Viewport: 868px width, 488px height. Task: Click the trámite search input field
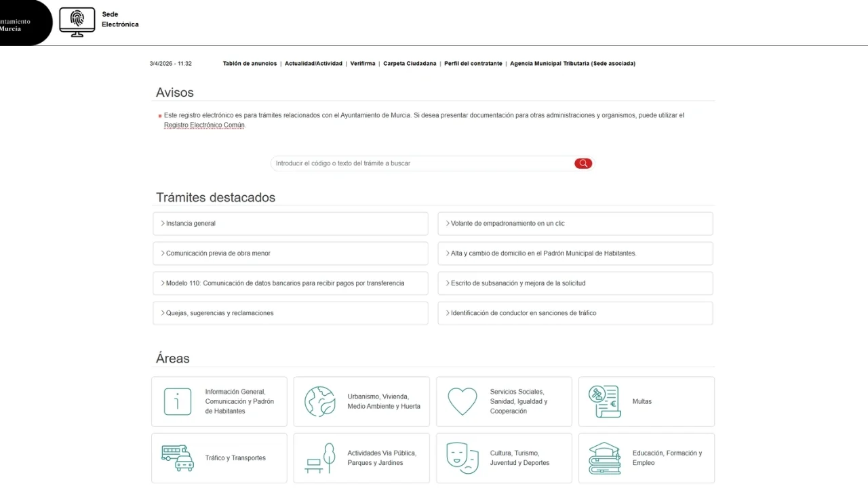pyautogui.click(x=422, y=163)
